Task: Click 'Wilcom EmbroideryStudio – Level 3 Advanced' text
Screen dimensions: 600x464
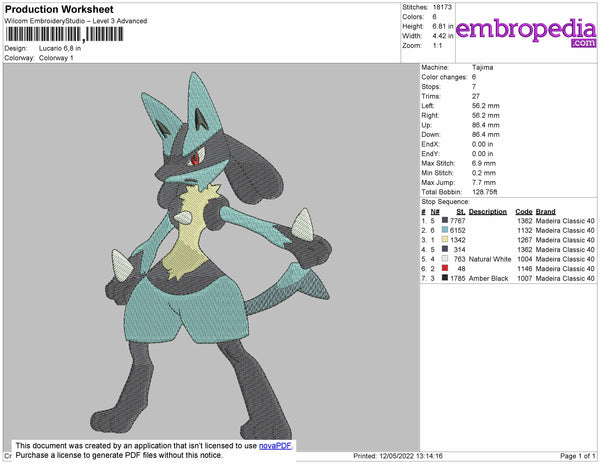Action: (76, 21)
